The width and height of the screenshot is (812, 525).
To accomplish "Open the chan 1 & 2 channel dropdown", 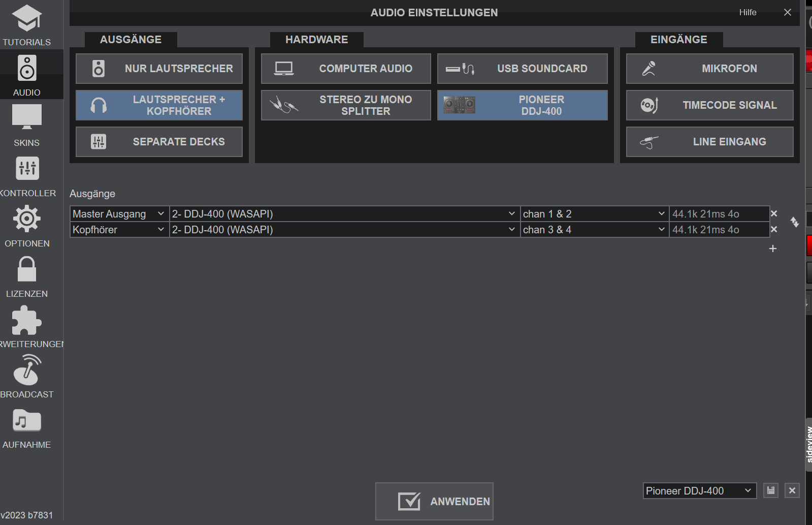I will pyautogui.click(x=594, y=214).
